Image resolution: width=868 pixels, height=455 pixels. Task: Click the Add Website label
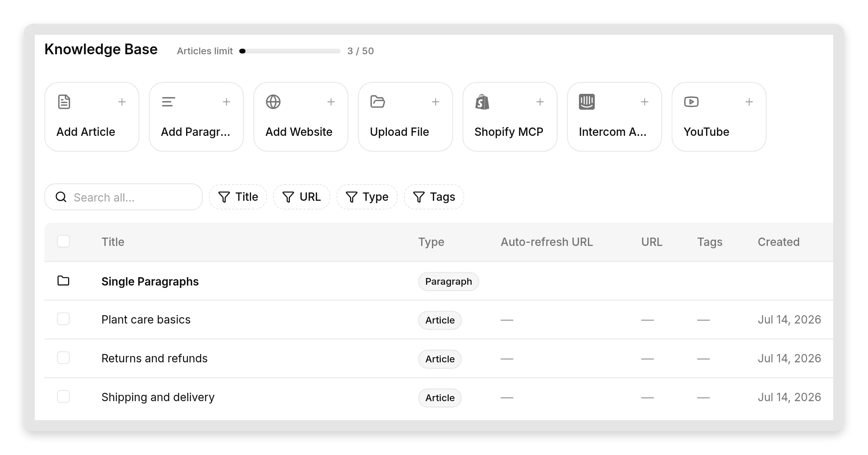coord(299,132)
